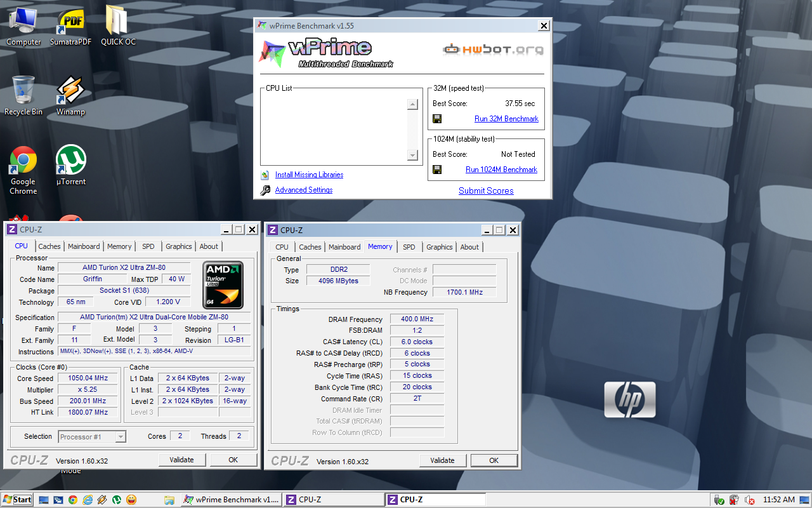The image size is (812, 508).
Task: Click the NB Frequency value 1700.1 MHz
Action: tap(464, 292)
